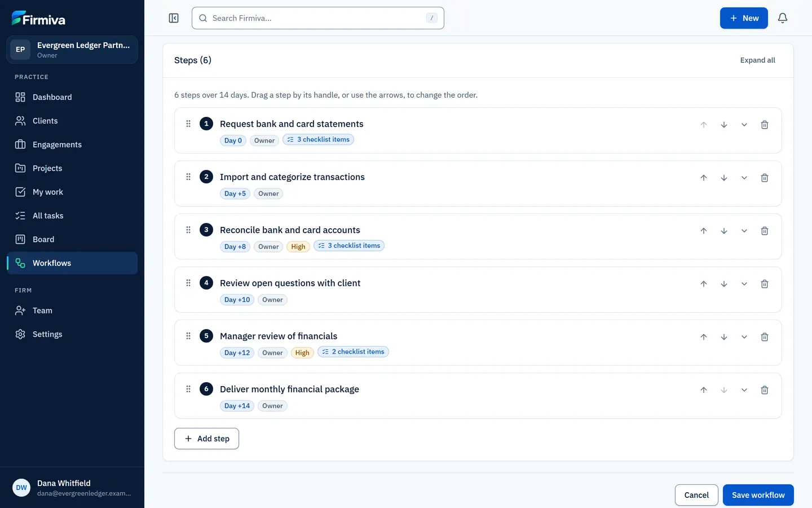
Task: Expand the Import and categorize transactions step
Action: 744,178
